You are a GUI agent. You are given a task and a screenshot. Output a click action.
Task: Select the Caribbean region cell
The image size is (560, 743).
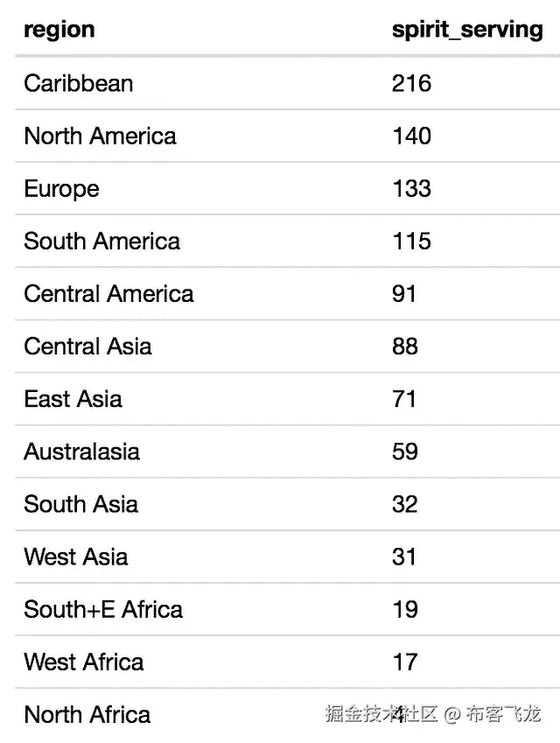(x=79, y=84)
